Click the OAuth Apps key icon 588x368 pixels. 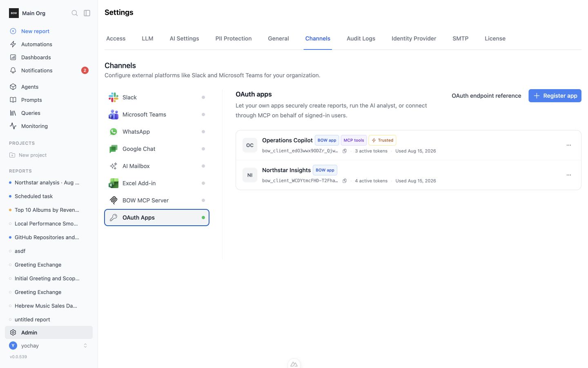pos(114,218)
